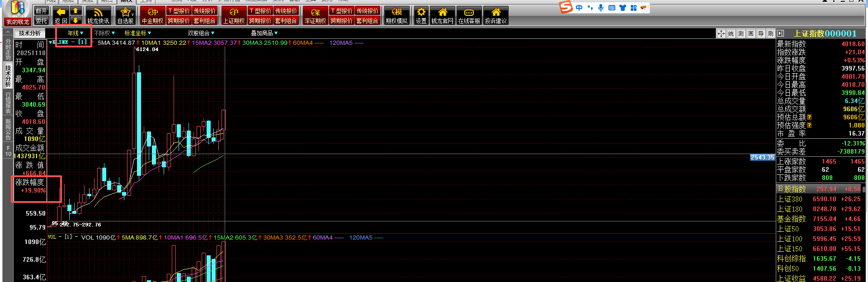Click the 画 drawing tool button
Image resolution: width=868 pixels, height=282 pixels.
(751, 33)
